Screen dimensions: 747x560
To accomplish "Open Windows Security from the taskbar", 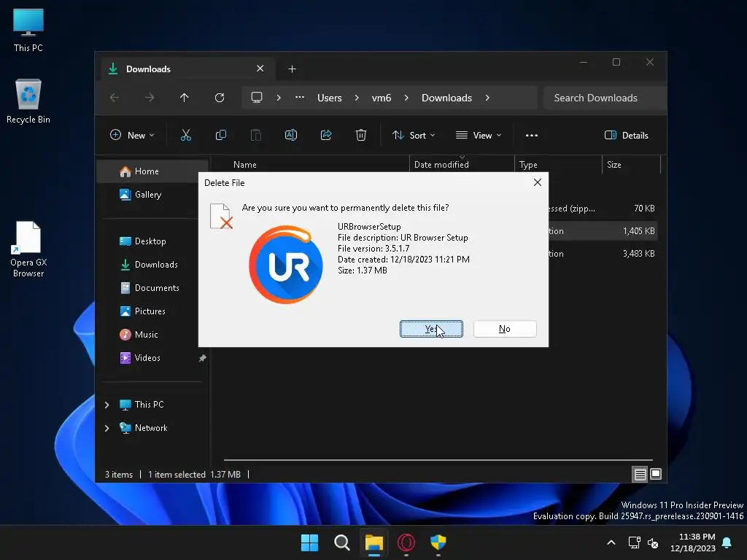I will (438, 542).
